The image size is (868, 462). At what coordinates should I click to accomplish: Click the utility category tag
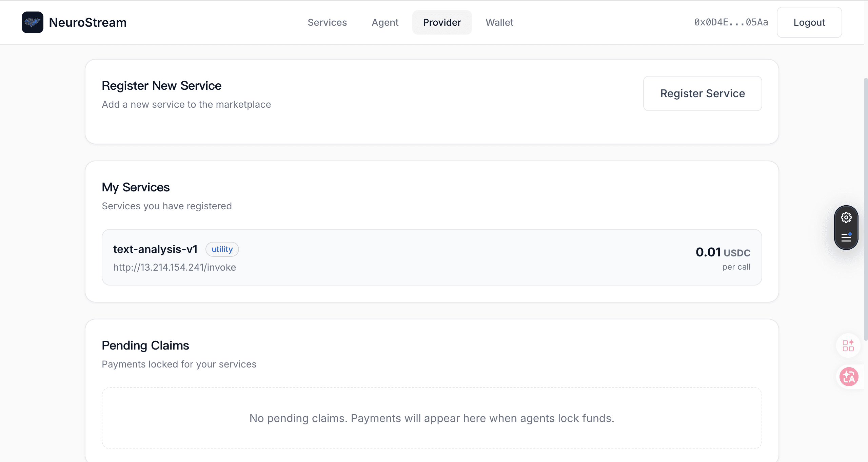(222, 249)
